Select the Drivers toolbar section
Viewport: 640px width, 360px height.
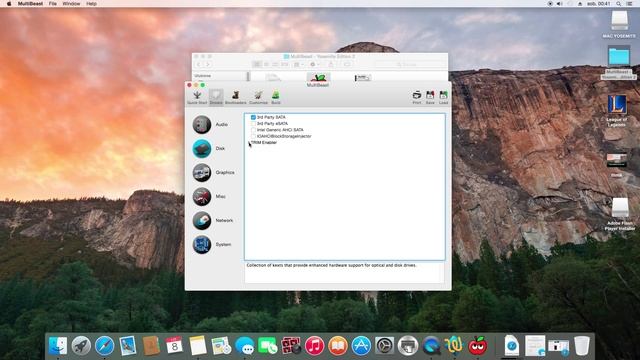point(216,97)
